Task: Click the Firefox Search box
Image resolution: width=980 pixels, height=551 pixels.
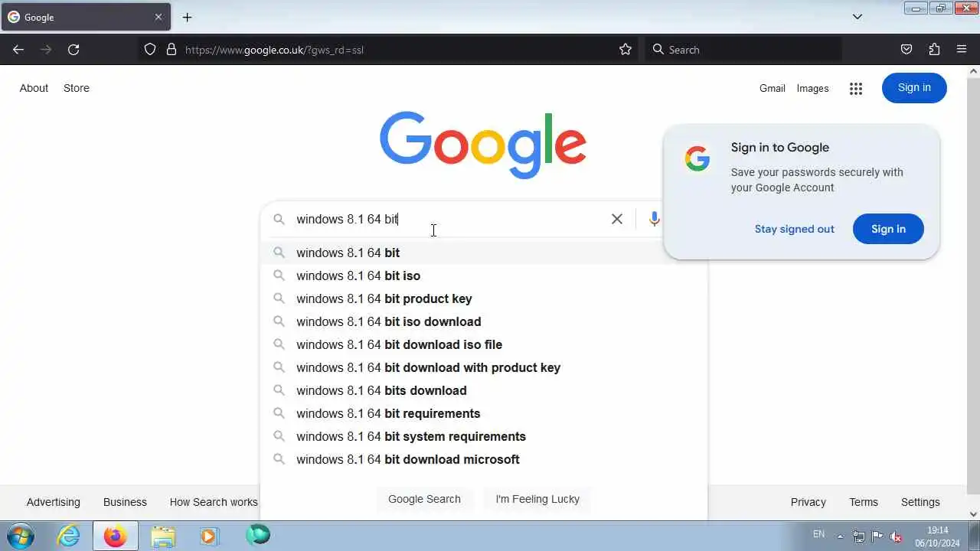Action: pyautogui.click(x=743, y=50)
